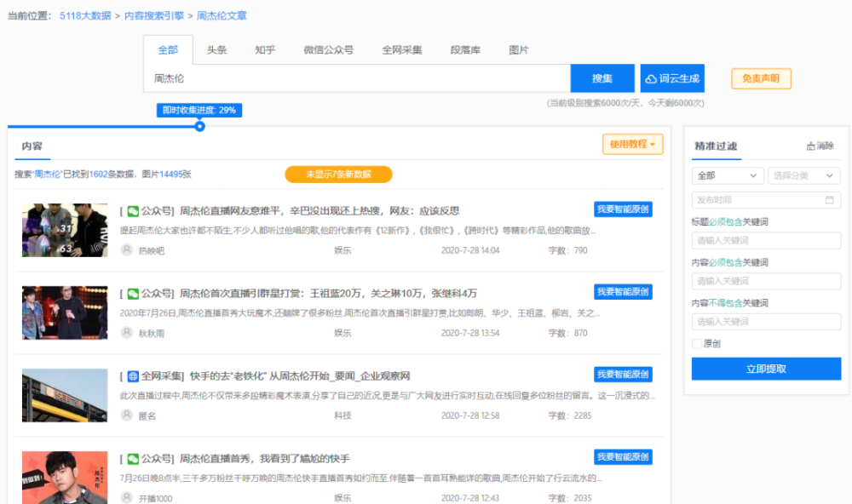The height and width of the screenshot is (504, 852).
Task: Open thumbnail of 周杰伦直播首秀 article
Action: (x=65, y=478)
